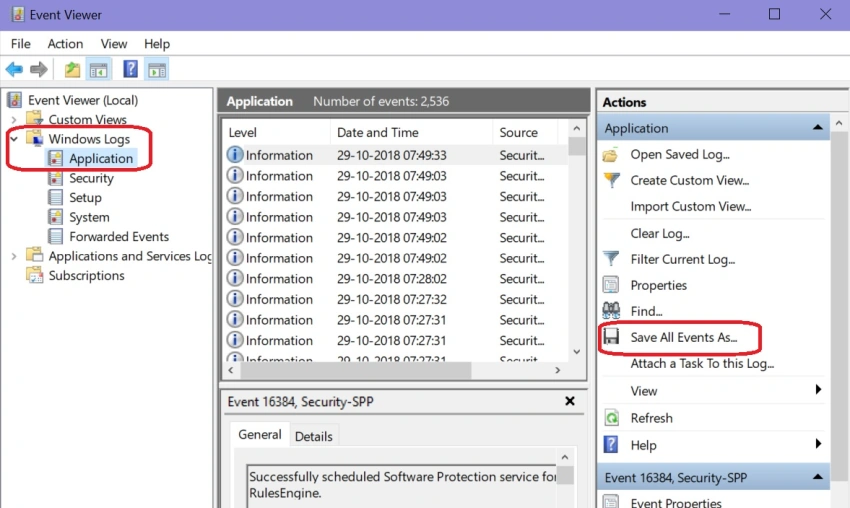
Task: Click the Back arrow toolbar icon
Action: pyautogui.click(x=14, y=69)
